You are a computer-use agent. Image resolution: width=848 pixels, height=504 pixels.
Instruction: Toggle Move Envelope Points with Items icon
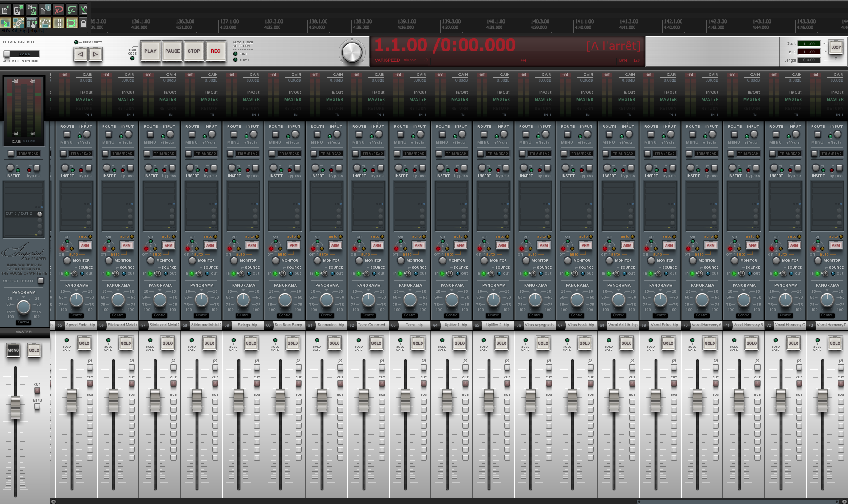45,23
